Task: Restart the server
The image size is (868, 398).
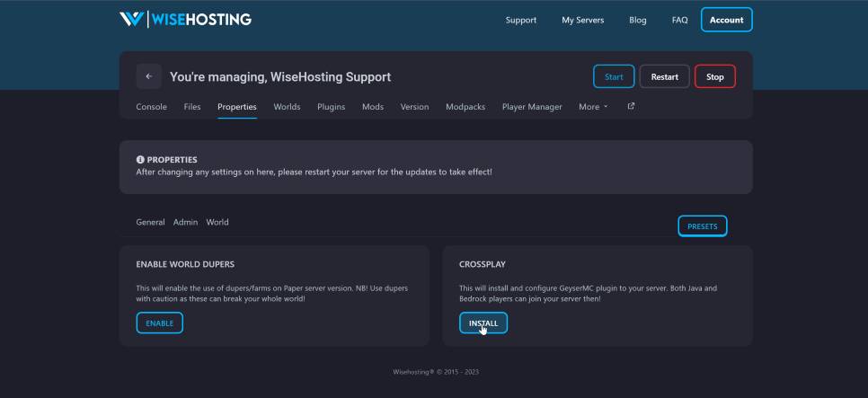Action: [x=664, y=76]
